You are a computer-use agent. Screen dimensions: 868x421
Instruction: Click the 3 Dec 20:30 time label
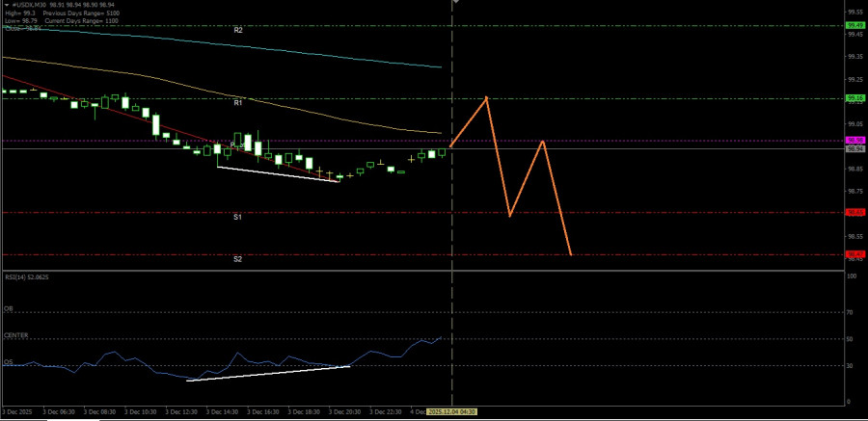pyautogui.click(x=344, y=412)
